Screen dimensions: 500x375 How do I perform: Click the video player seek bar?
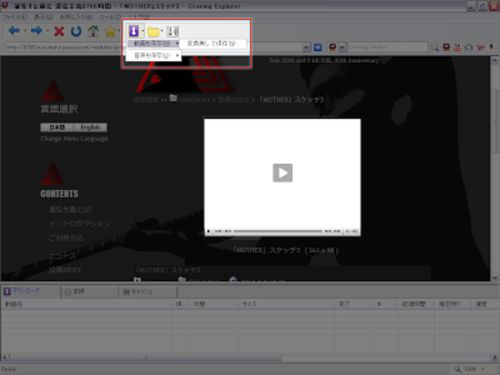[278, 231]
